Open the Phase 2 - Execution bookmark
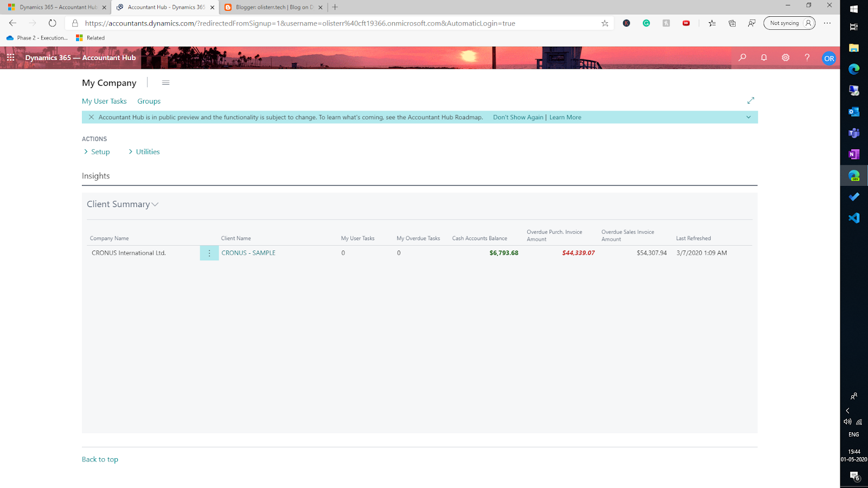868x488 pixels. click(x=37, y=38)
